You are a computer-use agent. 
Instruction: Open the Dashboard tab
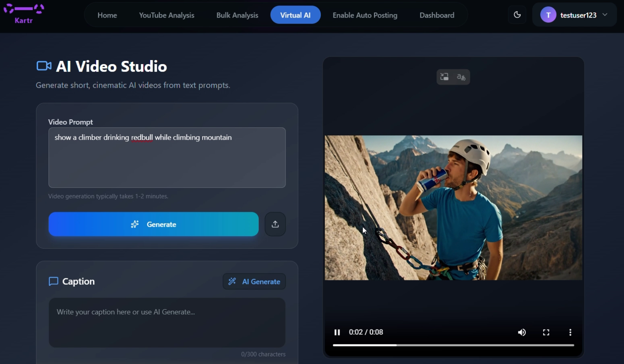[x=437, y=15]
